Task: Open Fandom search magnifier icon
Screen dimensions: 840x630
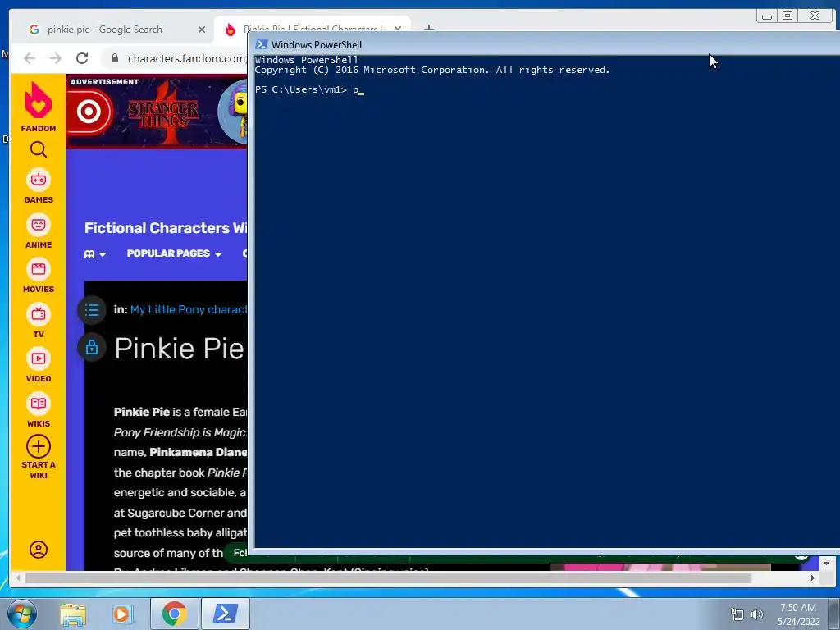Action: click(39, 149)
